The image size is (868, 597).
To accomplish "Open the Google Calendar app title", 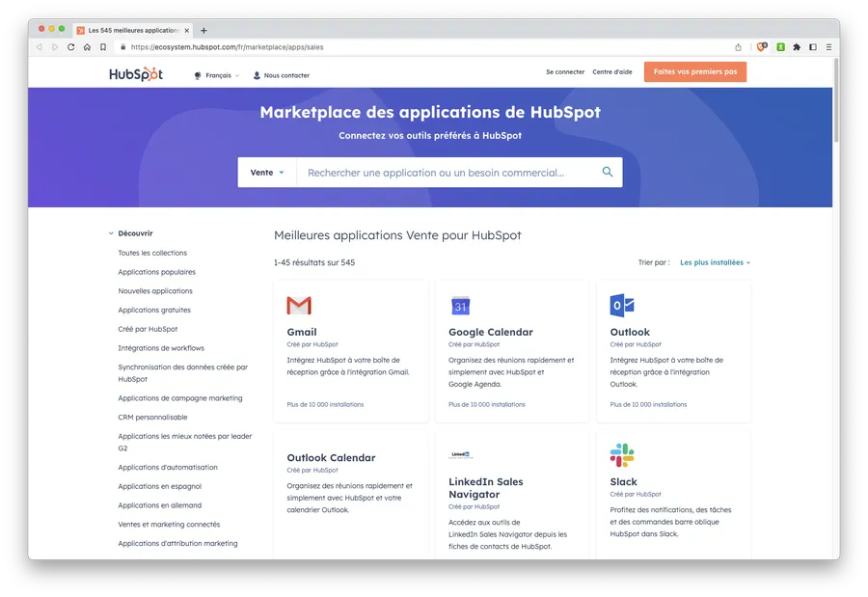I will pos(491,332).
